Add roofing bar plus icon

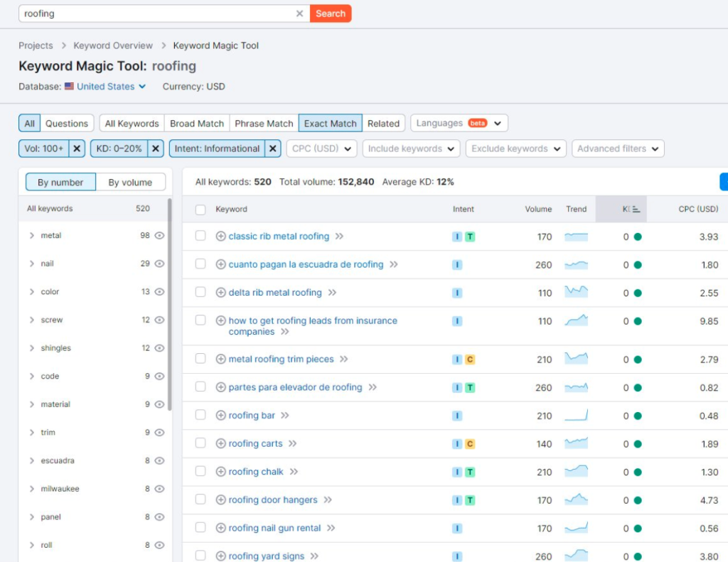221,416
